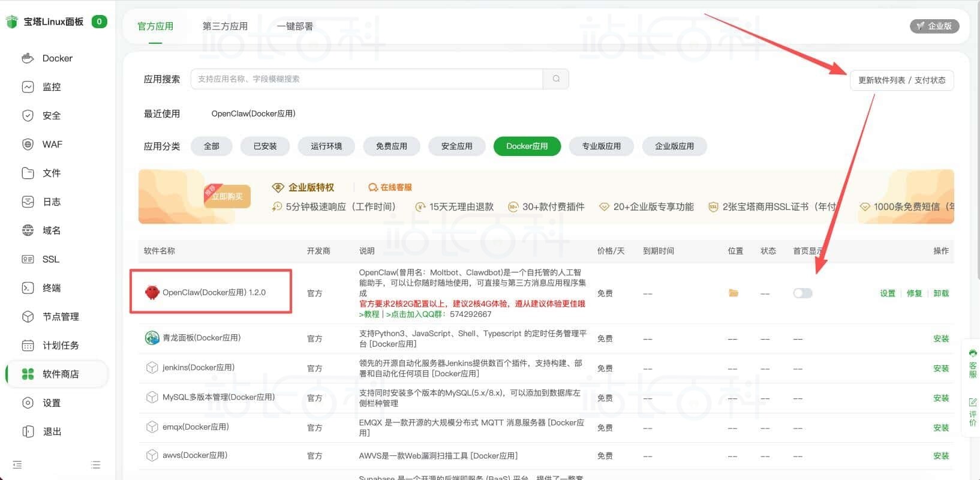The width and height of the screenshot is (980, 480).
Task: Click the Docker whale icon in the sidebar
Action: tap(28, 58)
